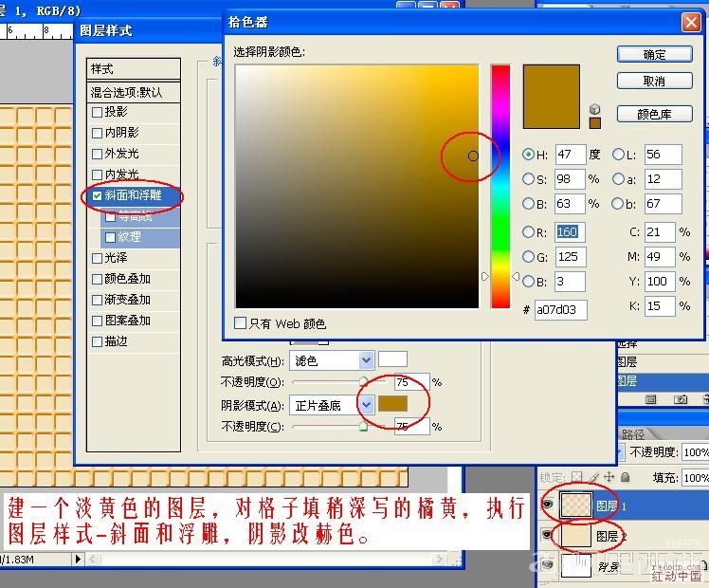Click the brown shadow color swatch
Viewport: 709px width, 588px height.
[392, 403]
